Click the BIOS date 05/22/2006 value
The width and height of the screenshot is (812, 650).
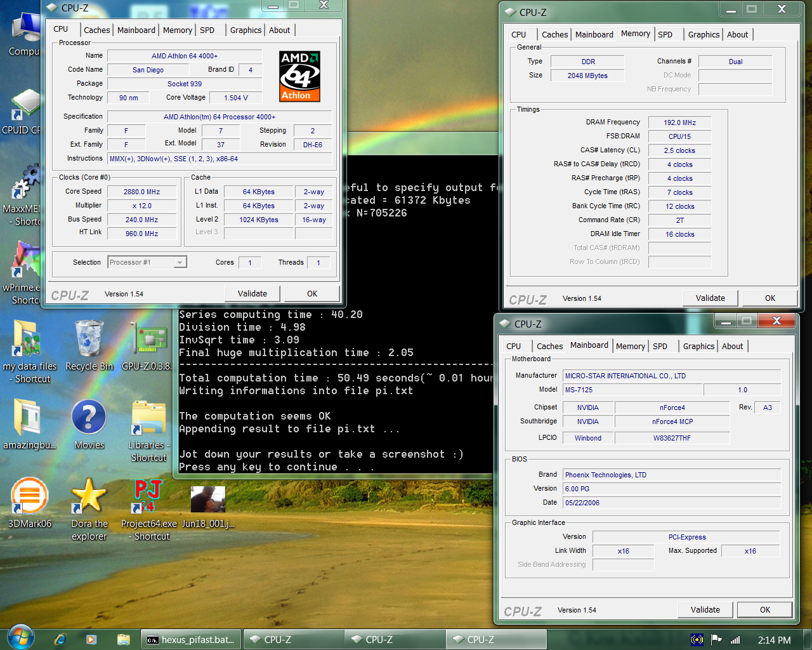pyautogui.click(x=672, y=503)
